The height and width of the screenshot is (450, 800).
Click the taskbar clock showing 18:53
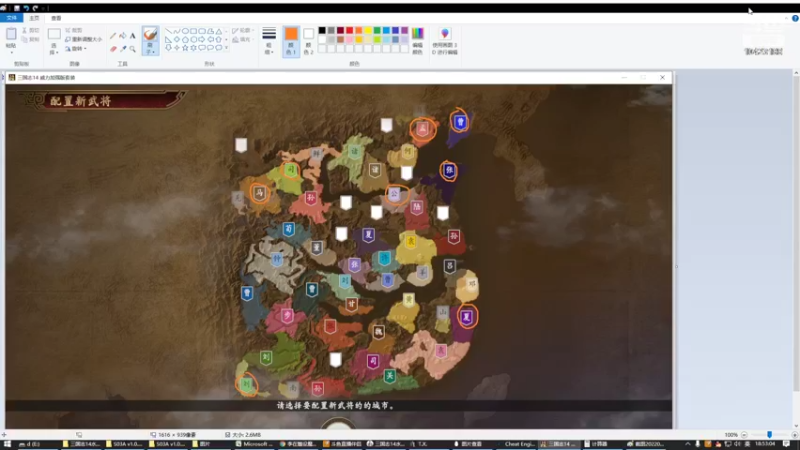tap(765, 444)
